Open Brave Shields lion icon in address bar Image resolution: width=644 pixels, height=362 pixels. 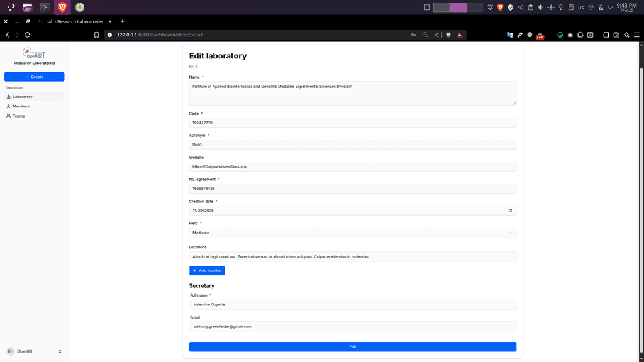pos(448,35)
